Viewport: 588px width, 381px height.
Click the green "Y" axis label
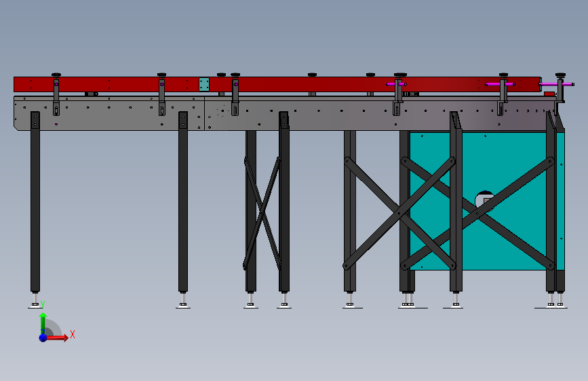[x=43, y=305]
